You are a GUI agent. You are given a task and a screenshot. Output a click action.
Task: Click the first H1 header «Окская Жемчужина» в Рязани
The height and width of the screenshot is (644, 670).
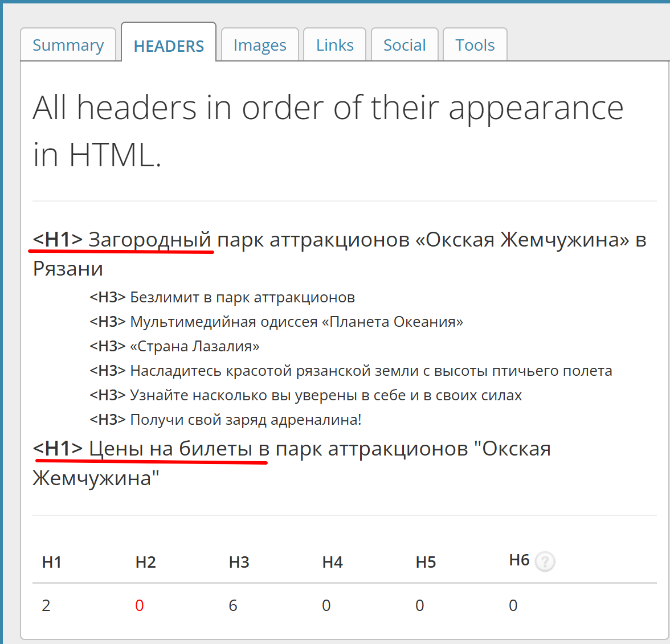click(x=340, y=254)
